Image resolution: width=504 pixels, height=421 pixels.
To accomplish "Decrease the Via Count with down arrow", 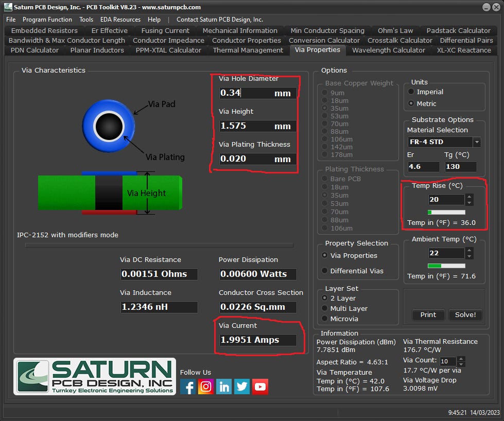I will (461, 364).
